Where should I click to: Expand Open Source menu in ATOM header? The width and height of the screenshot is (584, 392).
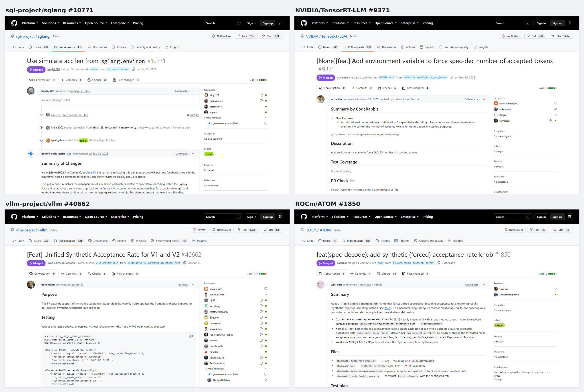386,217
